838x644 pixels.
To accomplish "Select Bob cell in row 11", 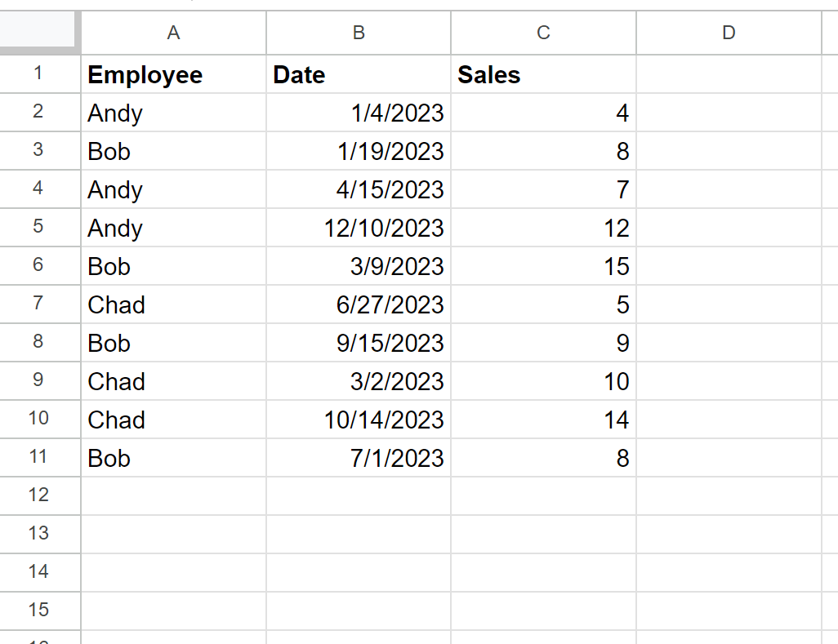I will click(173, 458).
